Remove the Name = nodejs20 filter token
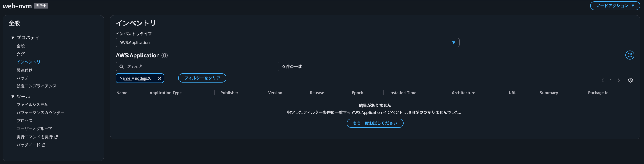644x164 pixels. tap(159, 78)
